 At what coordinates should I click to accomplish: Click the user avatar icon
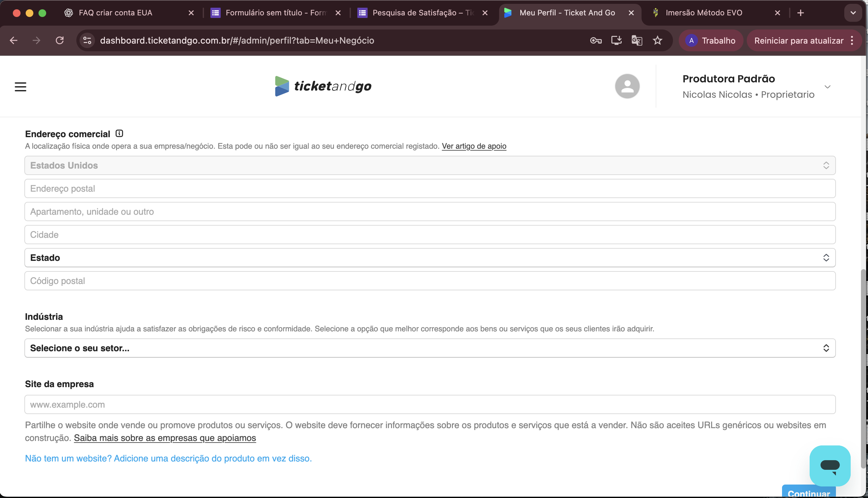[627, 86]
